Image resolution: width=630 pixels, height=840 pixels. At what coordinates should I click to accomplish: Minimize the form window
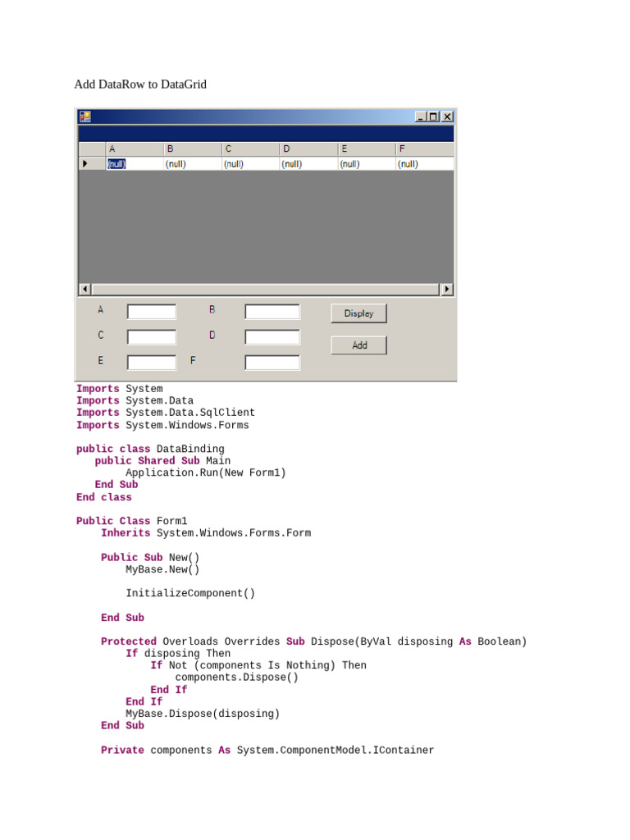[x=421, y=116]
